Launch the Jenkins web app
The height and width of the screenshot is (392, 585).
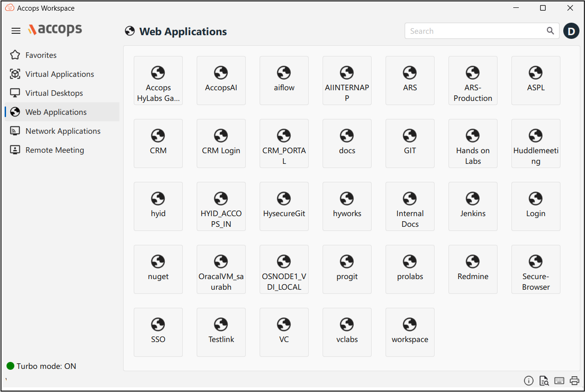[x=473, y=206]
